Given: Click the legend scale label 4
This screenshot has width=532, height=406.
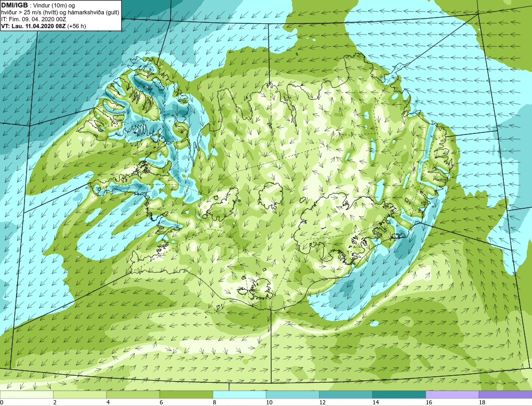Looking at the screenshot, I should tap(108, 402).
